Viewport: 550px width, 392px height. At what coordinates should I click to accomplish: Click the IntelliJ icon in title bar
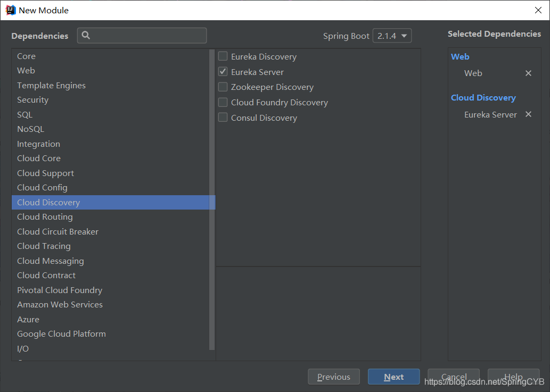(x=11, y=10)
